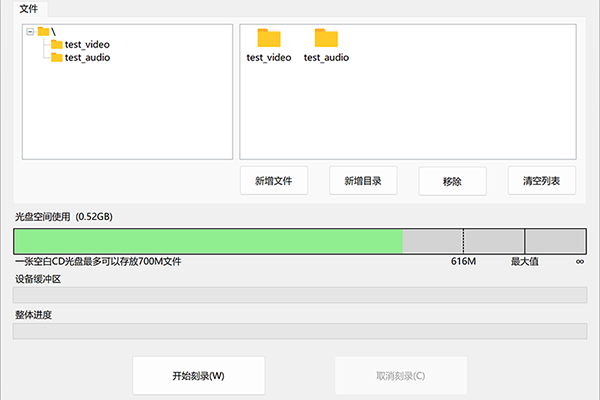Click the 616M marker on disc space bar

463,261
